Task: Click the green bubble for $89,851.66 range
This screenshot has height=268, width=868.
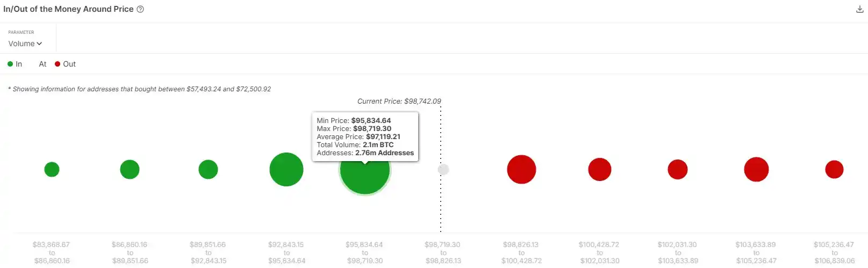Action: point(208,170)
